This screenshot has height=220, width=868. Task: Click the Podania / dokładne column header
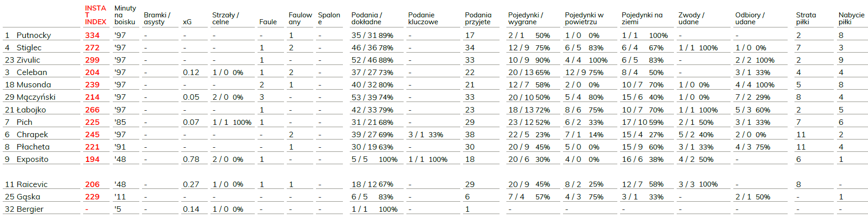367,18
